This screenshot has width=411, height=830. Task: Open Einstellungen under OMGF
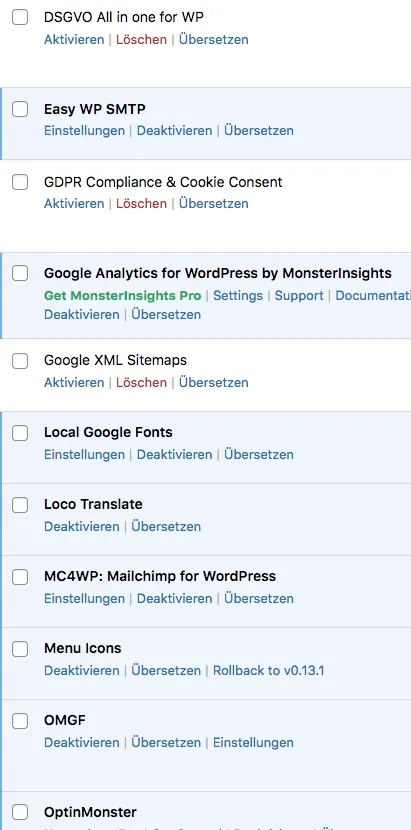(253, 743)
